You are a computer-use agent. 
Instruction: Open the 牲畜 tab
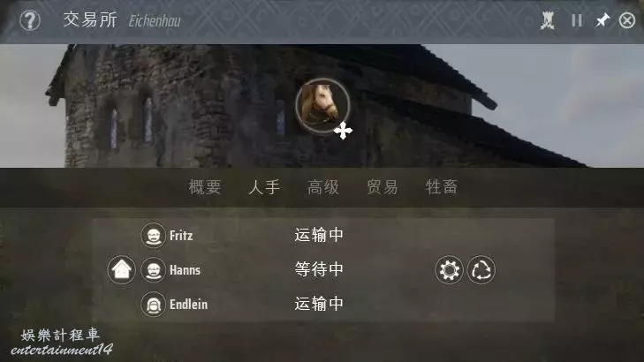[x=442, y=187]
